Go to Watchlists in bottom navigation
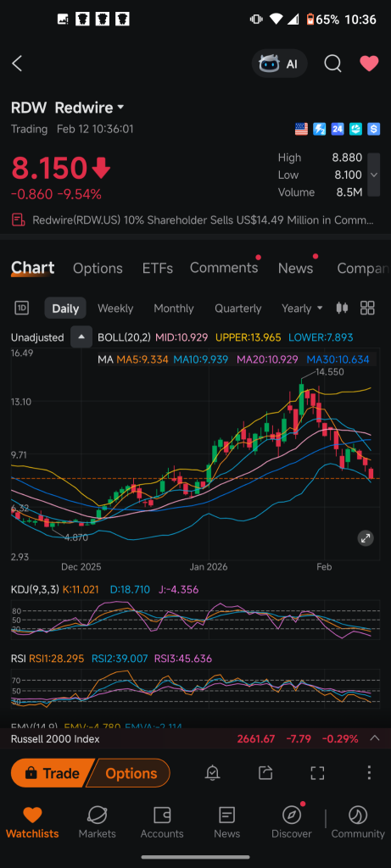The image size is (391, 868). point(32,822)
